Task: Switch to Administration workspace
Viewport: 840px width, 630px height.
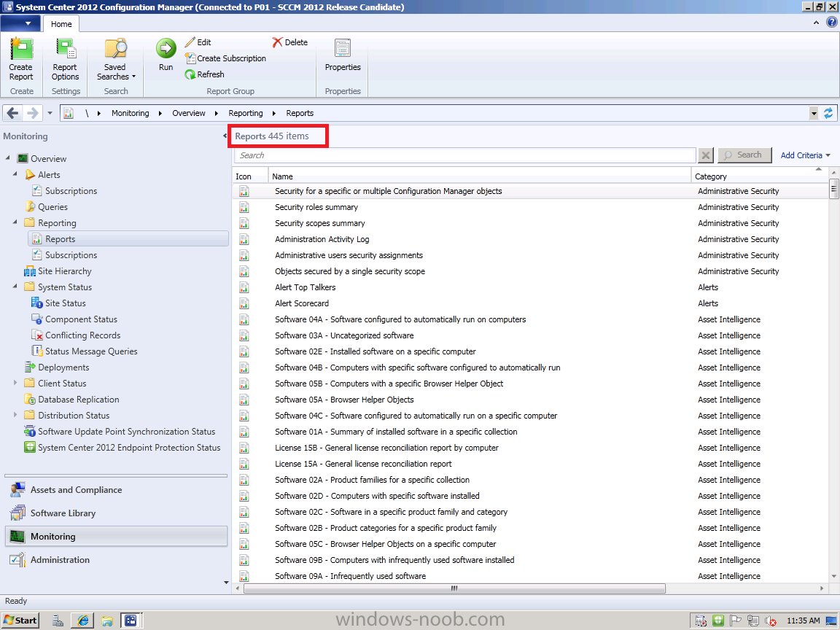Action: coord(116,560)
